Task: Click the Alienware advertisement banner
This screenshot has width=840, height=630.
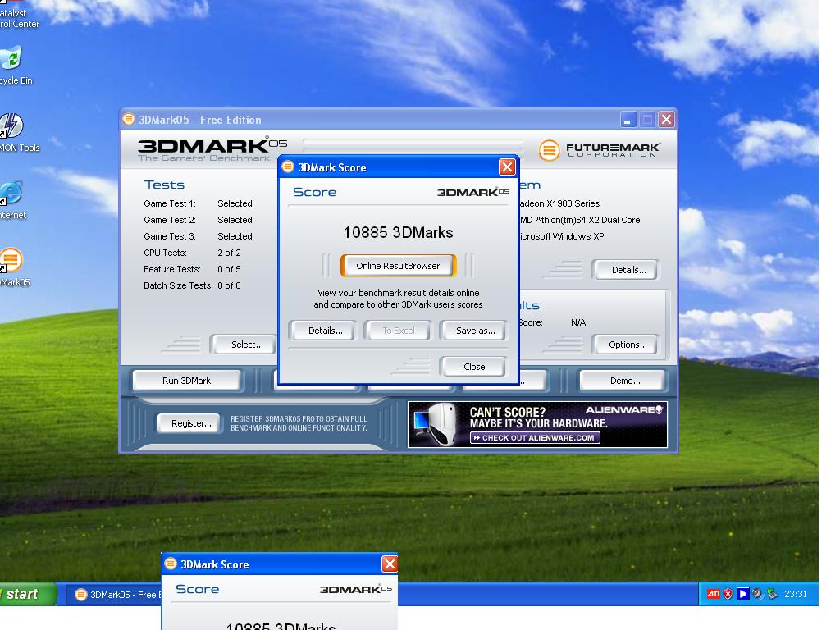Action: tap(537, 424)
